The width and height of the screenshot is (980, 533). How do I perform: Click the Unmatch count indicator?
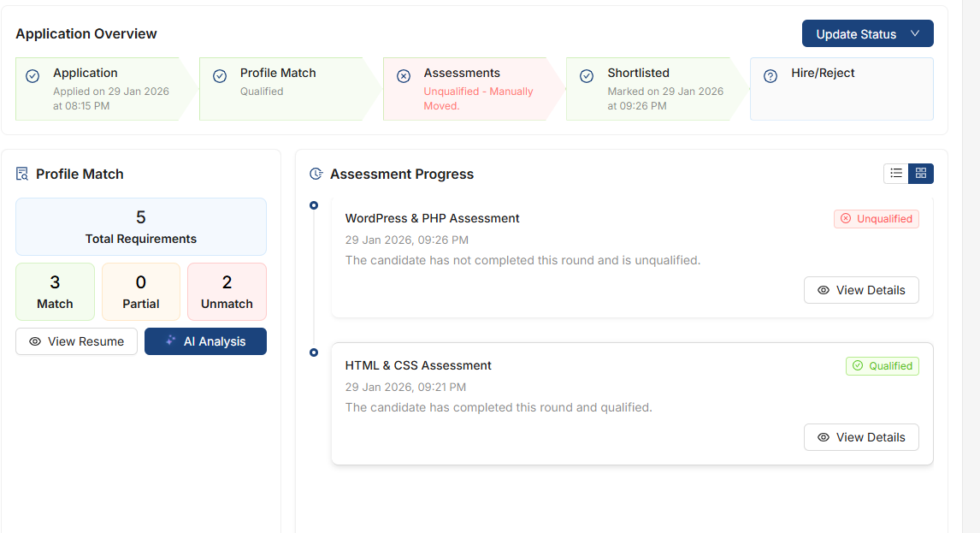(x=227, y=292)
